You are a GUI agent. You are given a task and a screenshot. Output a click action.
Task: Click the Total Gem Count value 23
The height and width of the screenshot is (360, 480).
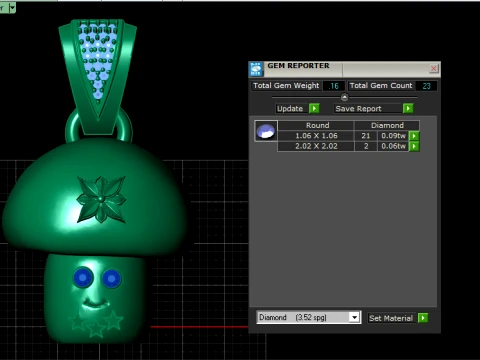[426, 86]
